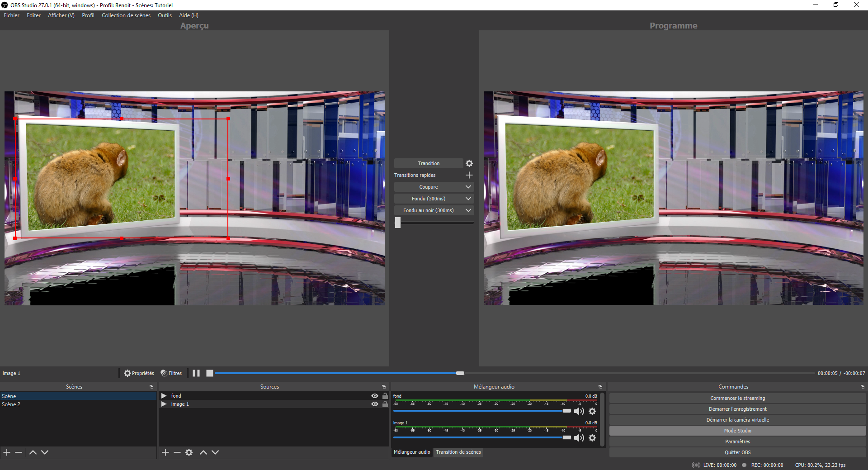The image size is (868, 470).
Task: Unlock the fond source lock icon
Action: [x=385, y=396]
